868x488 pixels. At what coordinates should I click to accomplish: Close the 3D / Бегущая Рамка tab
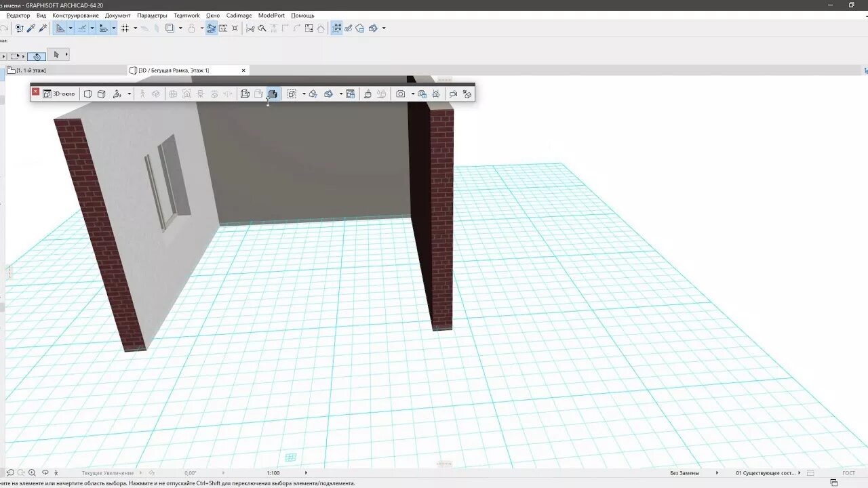click(x=243, y=70)
